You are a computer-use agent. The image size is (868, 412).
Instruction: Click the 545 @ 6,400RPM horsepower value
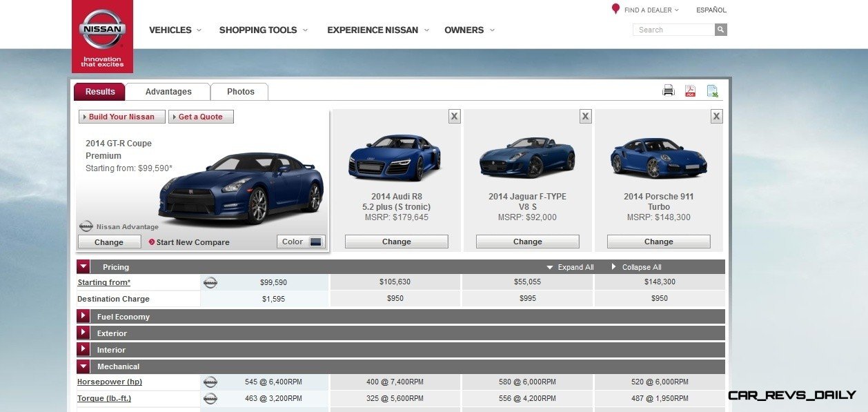[273, 382]
